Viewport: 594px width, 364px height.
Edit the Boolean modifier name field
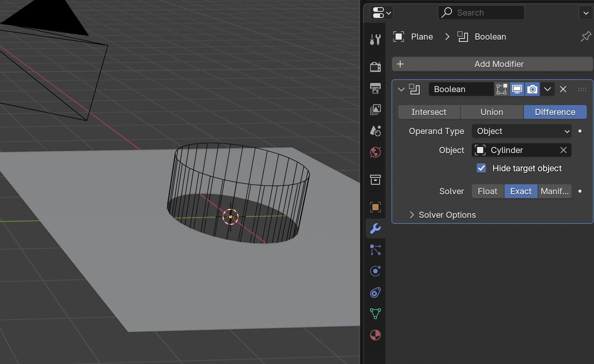pyautogui.click(x=461, y=89)
